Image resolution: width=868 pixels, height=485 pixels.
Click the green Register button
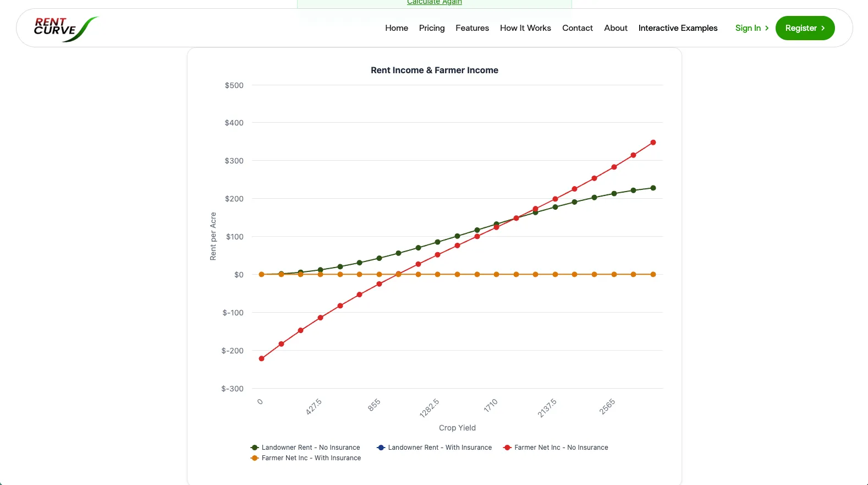click(x=805, y=28)
